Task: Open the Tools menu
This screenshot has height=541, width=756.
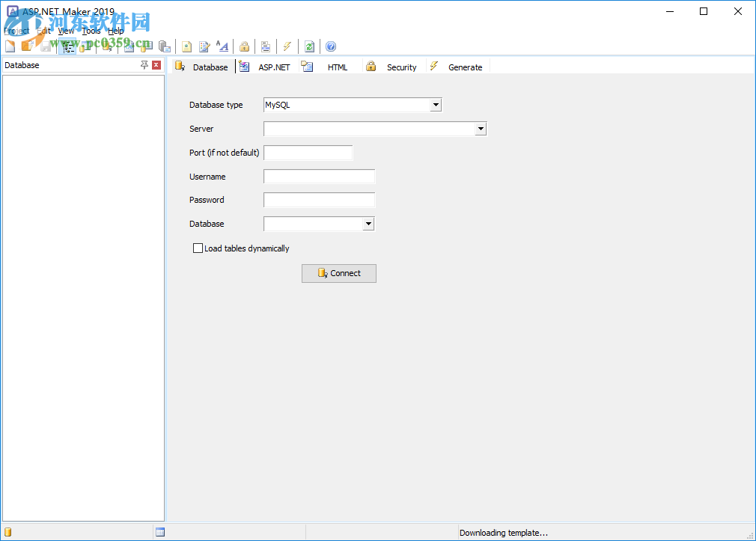Action: click(x=91, y=31)
